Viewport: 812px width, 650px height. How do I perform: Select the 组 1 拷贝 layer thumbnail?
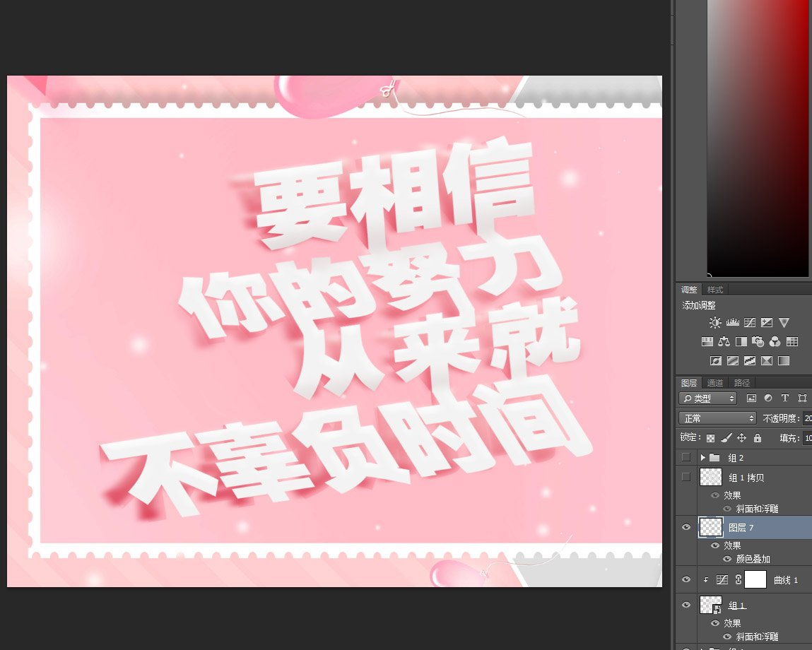(711, 477)
